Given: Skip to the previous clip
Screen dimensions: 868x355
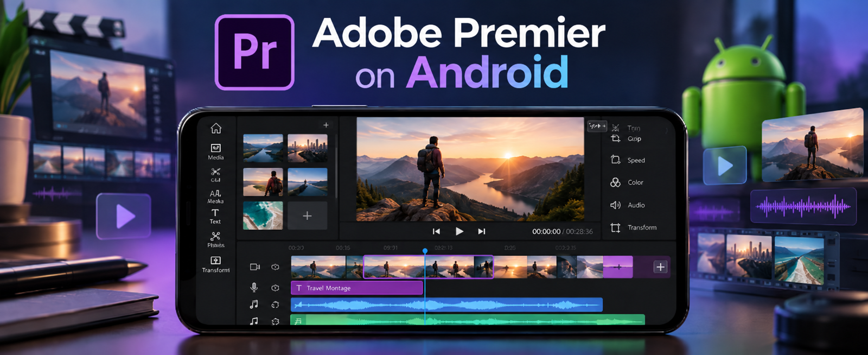Looking at the screenshot, I should [436, 231].
